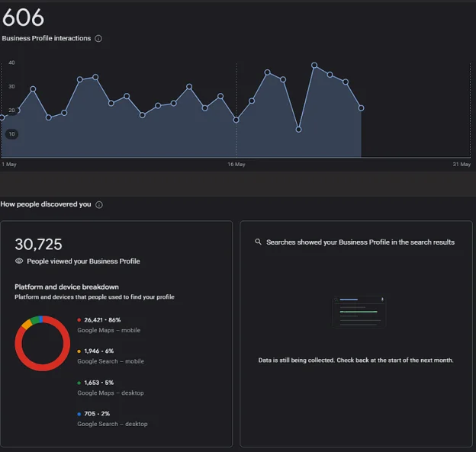Click the 16 May axis label
This screenshot has height=452, width=476.
tap(236, 165)
